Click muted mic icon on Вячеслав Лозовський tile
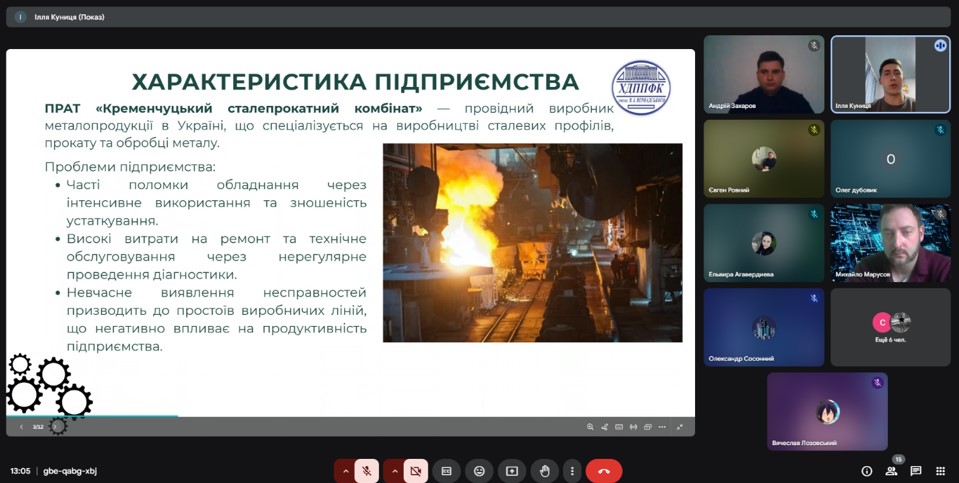959x483 pixels. (877, 383)
